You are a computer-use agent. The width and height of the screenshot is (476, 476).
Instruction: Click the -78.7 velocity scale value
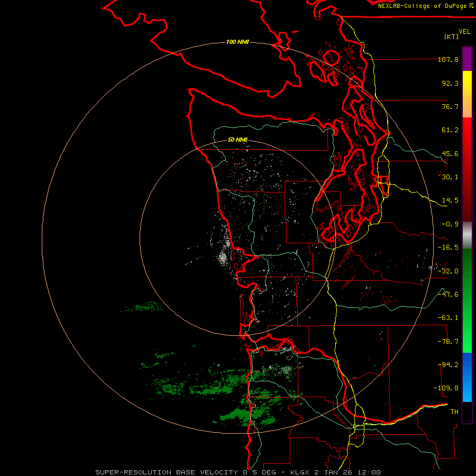click(448, 342)
